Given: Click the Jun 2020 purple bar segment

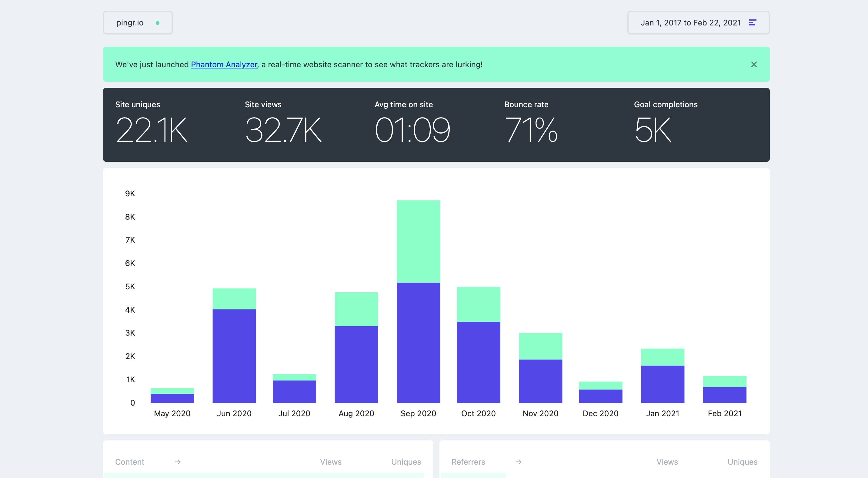Looking at the screenshot, I should coord(234,355).
